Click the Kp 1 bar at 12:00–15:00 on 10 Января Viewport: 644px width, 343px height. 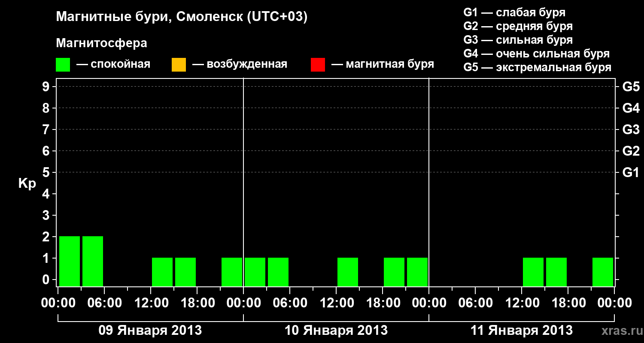(x=348, y=272)
